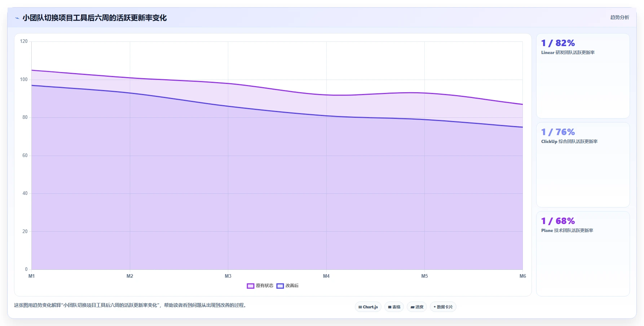Screen dimensions: 644x326
Task: Click the title 小团队切换项目工具后六周的活跃更新率变化
Action: click(x=94, y=18)
